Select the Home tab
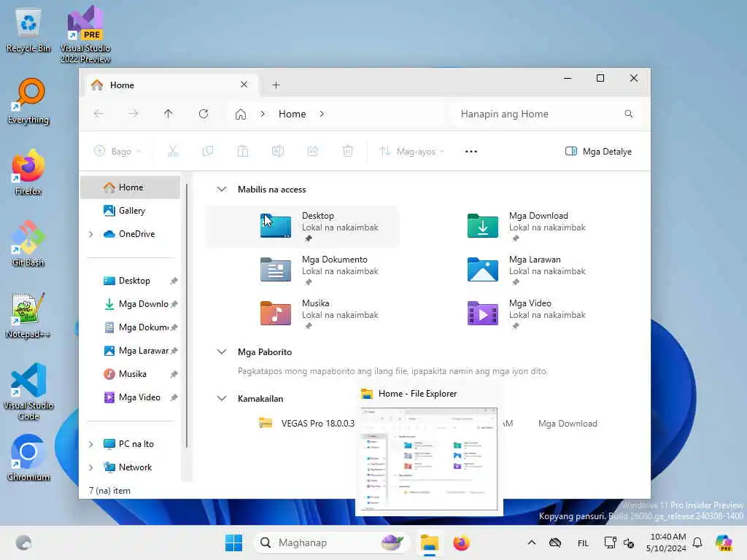The width and height of the screenshot is (747, 560). coord(171,85)
